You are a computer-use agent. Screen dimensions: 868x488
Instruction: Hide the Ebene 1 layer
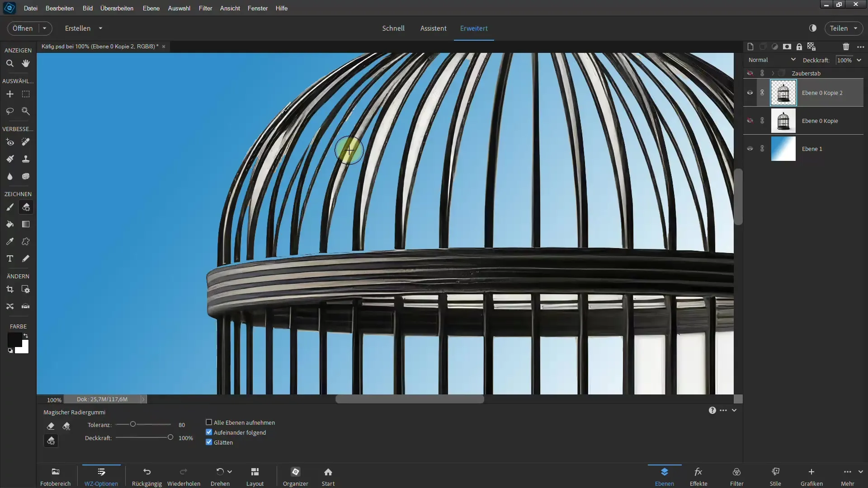coord(750,149)
